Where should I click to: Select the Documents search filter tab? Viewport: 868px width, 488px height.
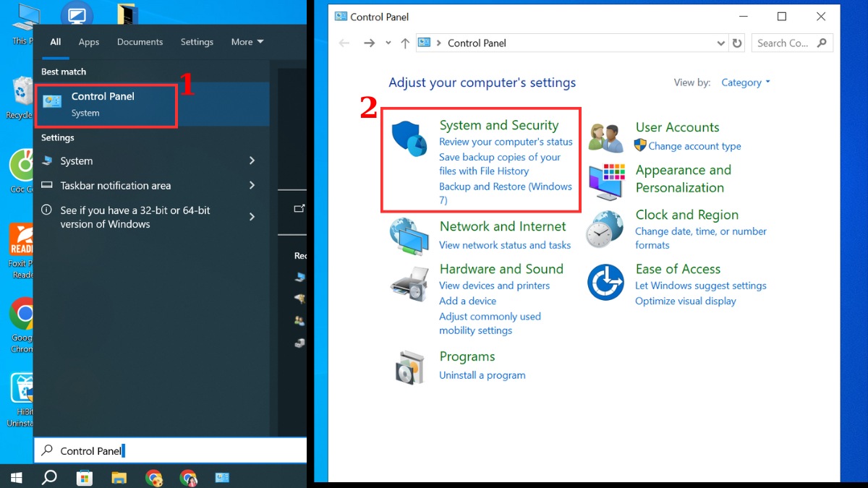pyautogui.click(x=140, y=42)
